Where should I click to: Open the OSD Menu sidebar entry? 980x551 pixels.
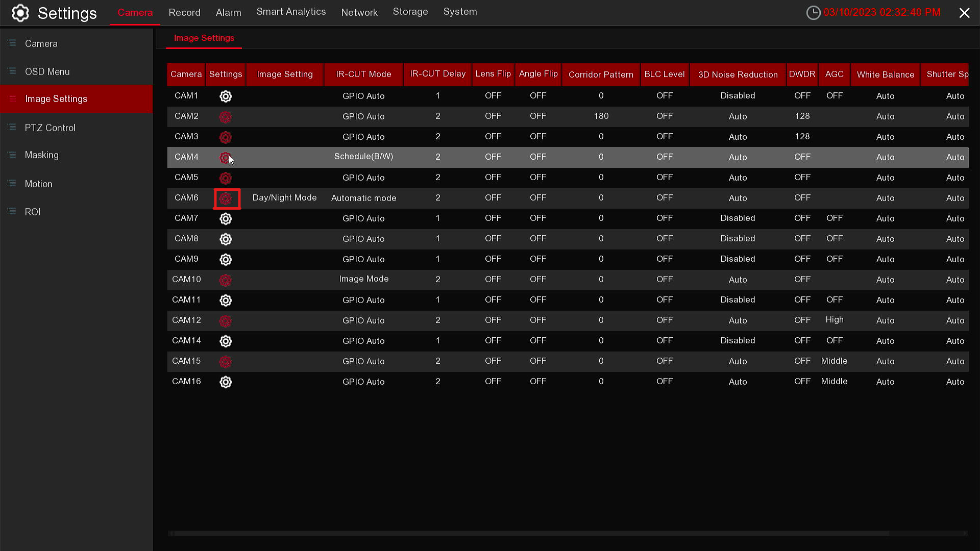pyautogui.click(x=47, y=71)
